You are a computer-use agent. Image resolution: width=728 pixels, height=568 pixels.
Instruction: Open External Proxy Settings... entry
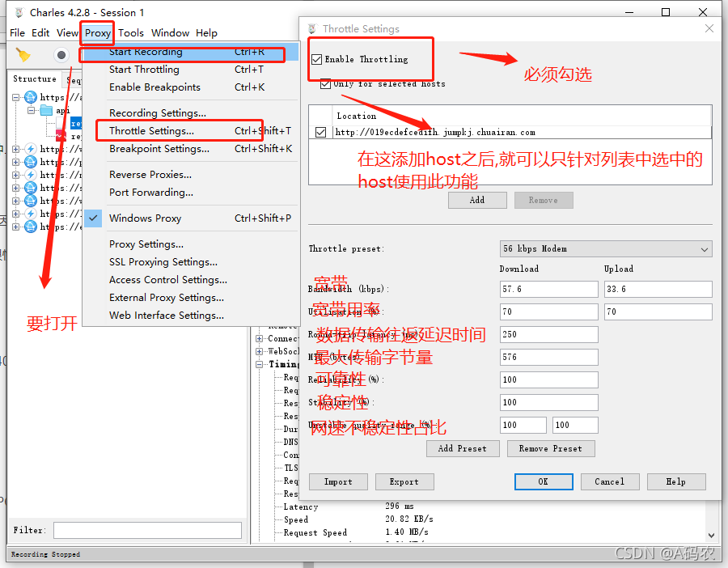[x=190, y=298]
